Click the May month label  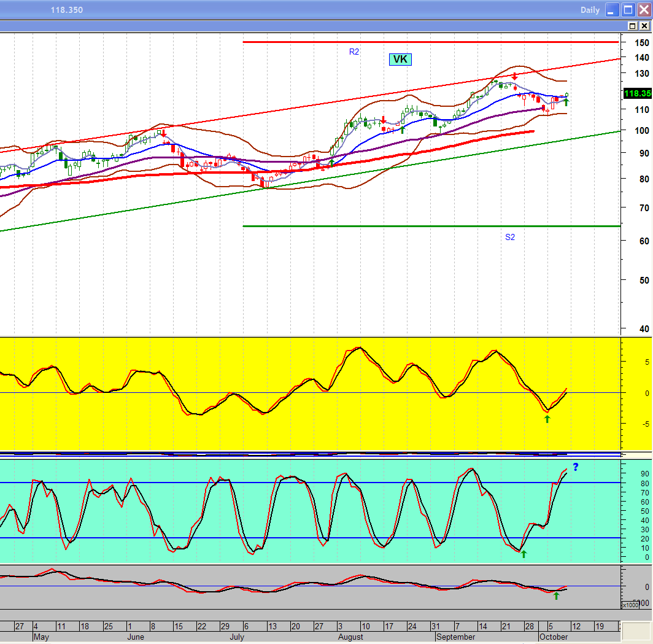[x=41, y=637]
